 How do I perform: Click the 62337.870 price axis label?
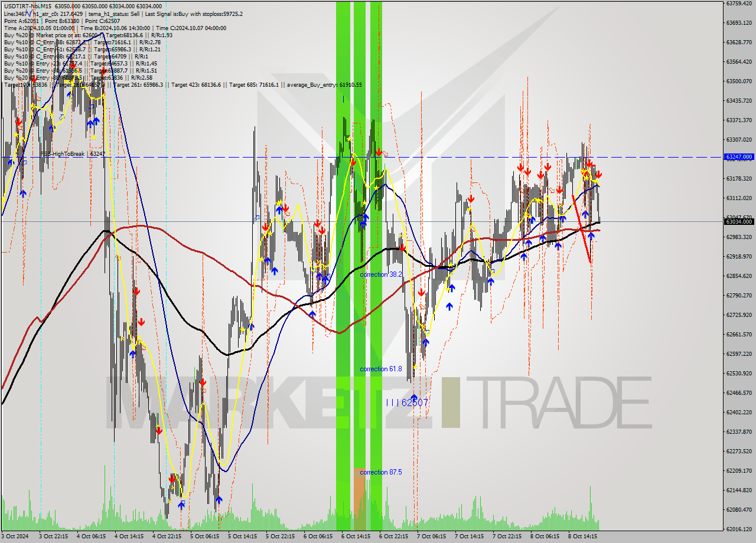(739, 431)
